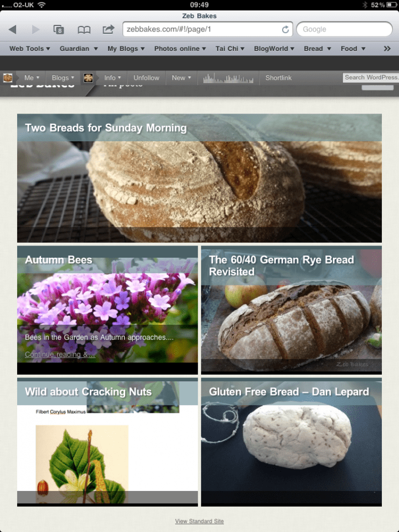Tap the Google search field
399x532 pixels.
point(344,29)
